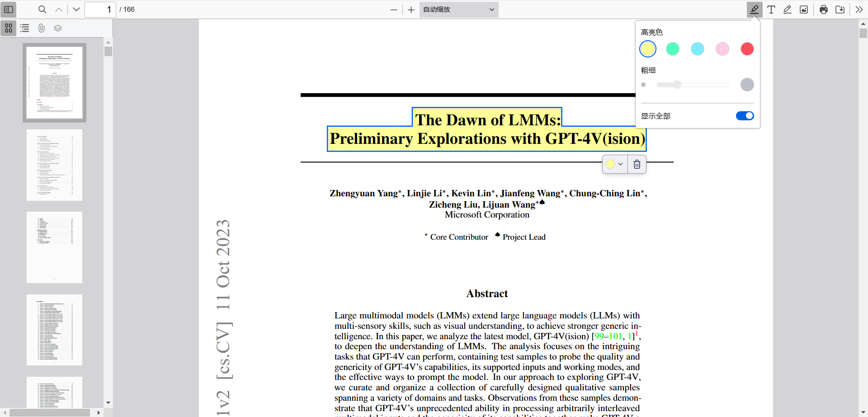
Task: Print the document
Action: (x=824, y=9)
